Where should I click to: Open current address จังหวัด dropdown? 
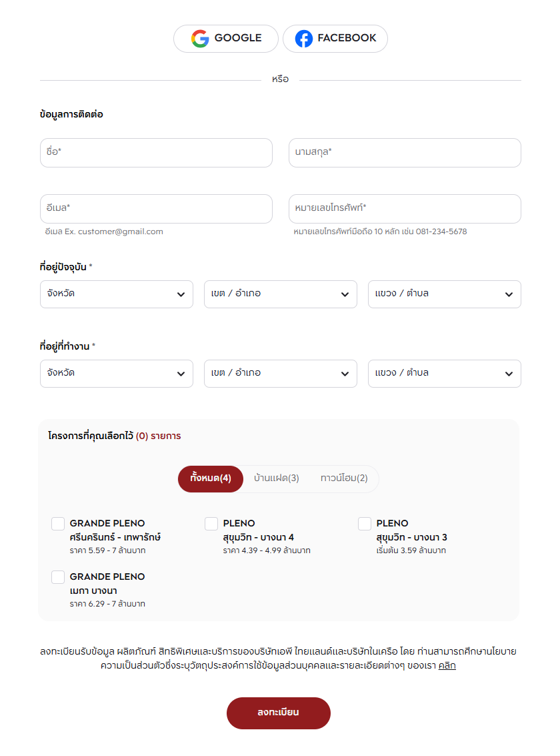pyautogui.click(x=117, y=294)
